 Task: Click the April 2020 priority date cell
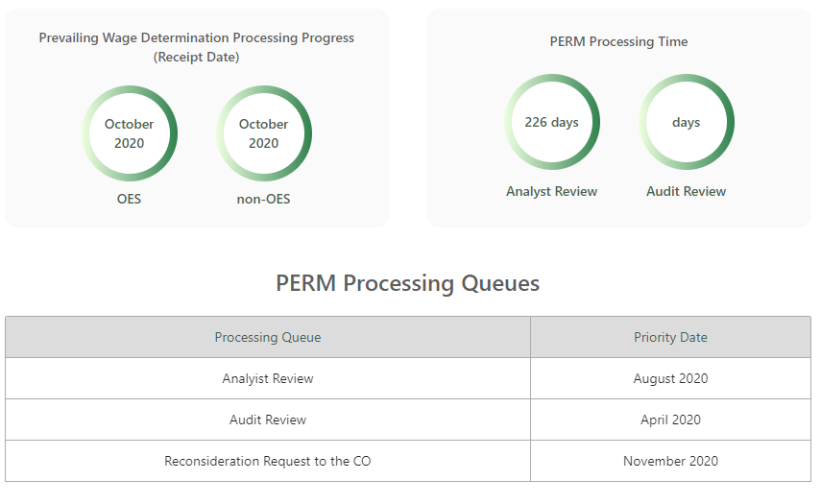(x=670, y=420)
